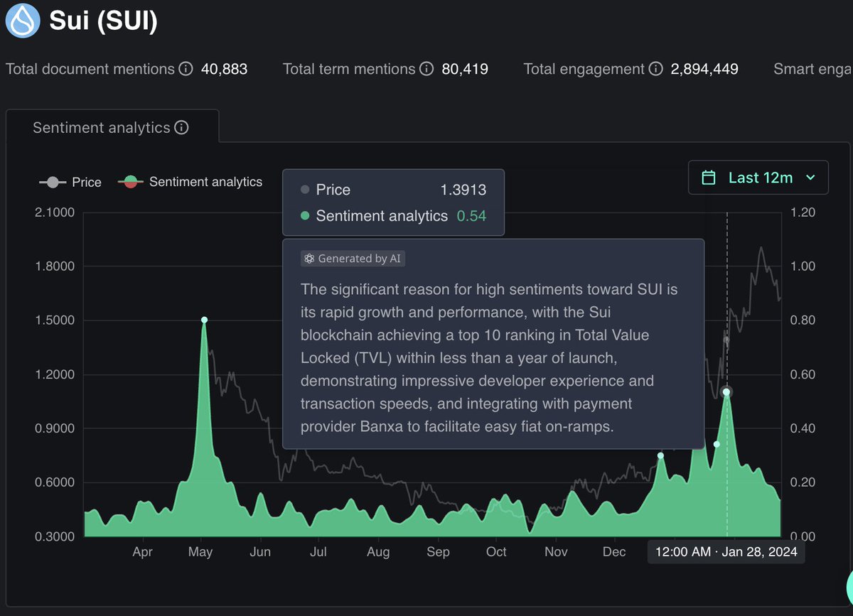This screenshot has width=853, height=616.
Task: Click the price line point on Jan 28 crosshair
Action: (x=726, y=340)
